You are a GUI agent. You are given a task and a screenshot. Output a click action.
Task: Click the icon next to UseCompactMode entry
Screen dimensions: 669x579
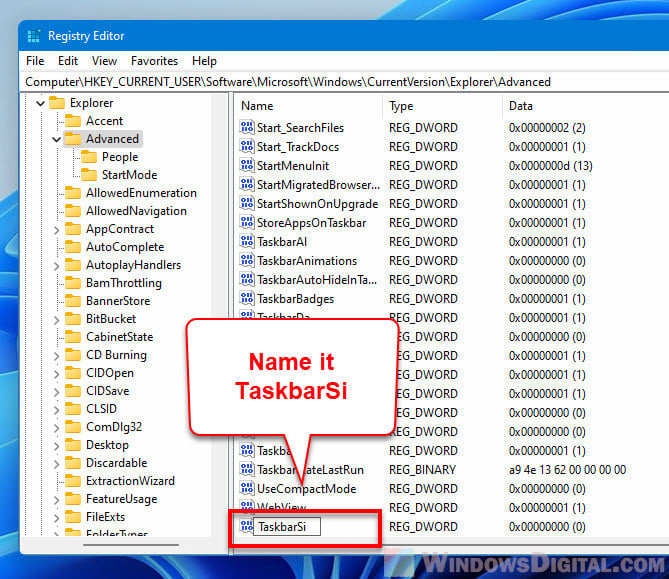pyautogui.click(x=247, y=488)
